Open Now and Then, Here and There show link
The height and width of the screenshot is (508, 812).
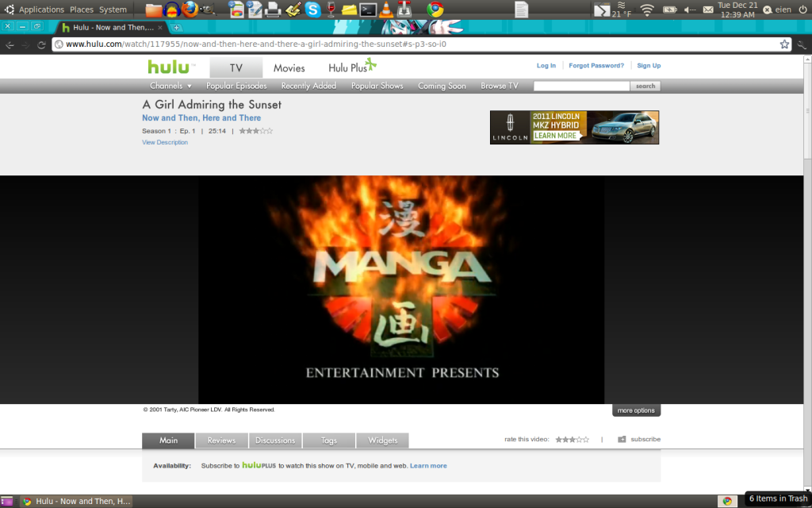201,118
